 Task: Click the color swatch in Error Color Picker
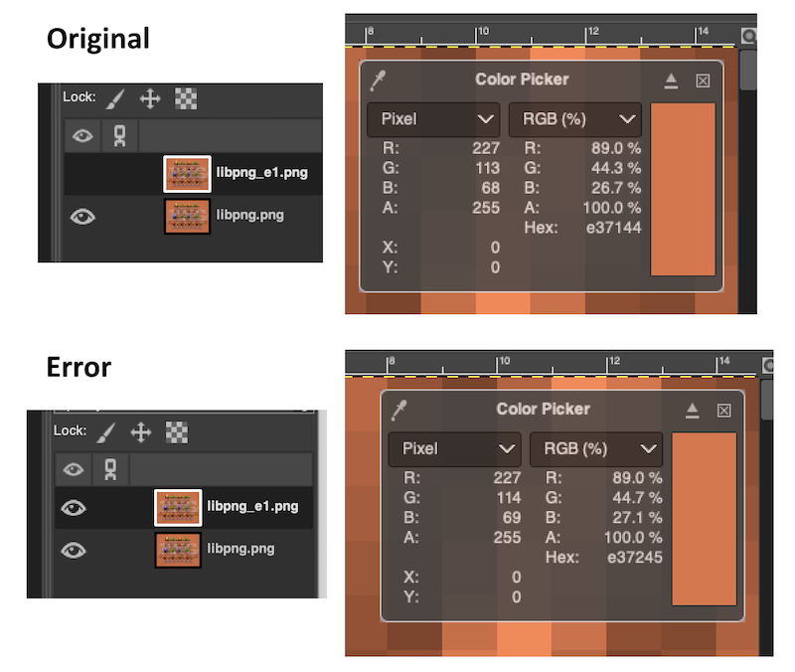tap(704, 519)
